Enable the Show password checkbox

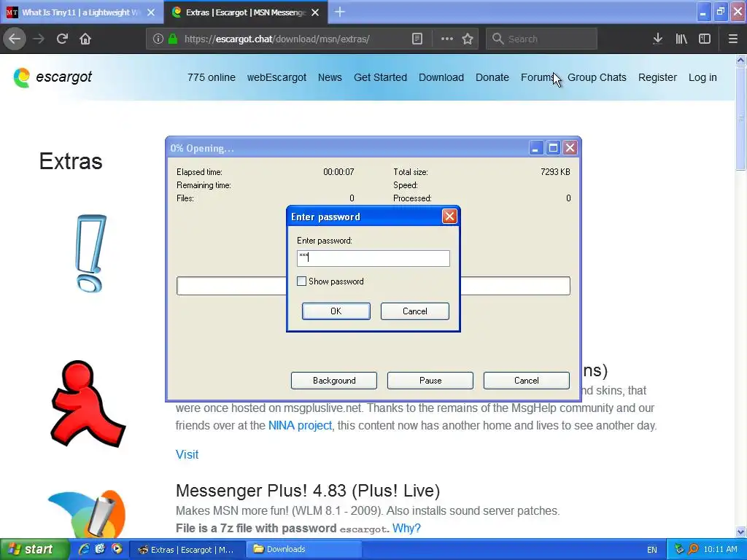tap(301, 281)
